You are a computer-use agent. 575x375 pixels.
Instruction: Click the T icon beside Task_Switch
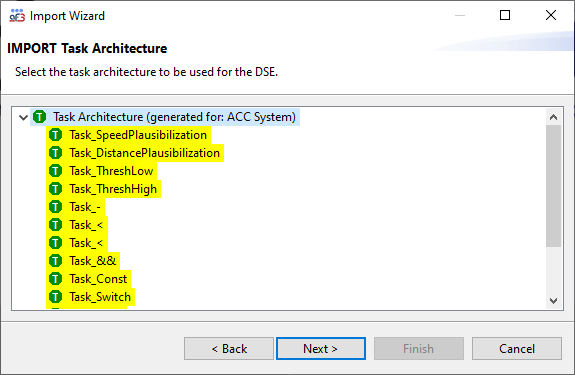pyautogui.click(x=56, y=297)
